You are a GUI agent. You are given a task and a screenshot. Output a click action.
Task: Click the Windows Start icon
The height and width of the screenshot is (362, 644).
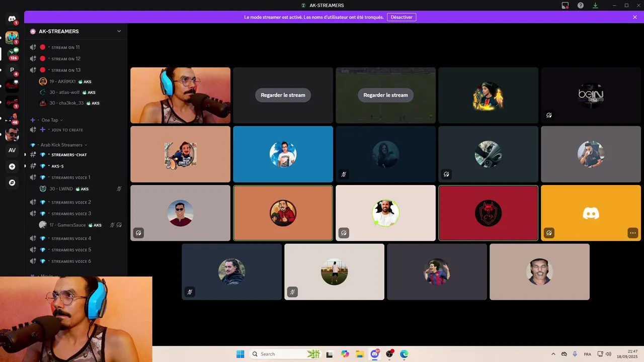[240, 354]
